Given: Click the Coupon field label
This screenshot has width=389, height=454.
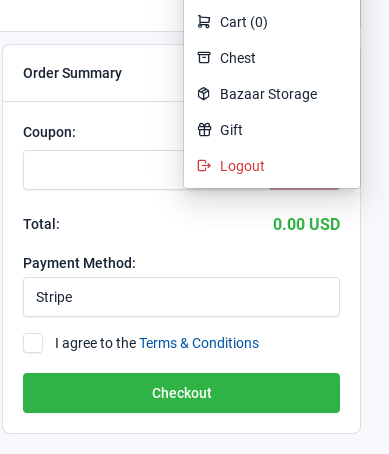Looking at the screenshot, I should 49,132.
